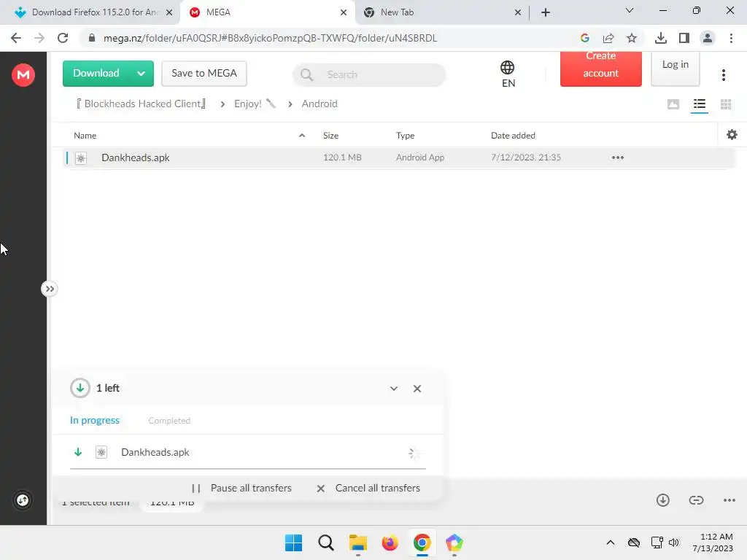Click the transfers download circle icon
Viewport: 747px width, 560px height.
point(80,388)
